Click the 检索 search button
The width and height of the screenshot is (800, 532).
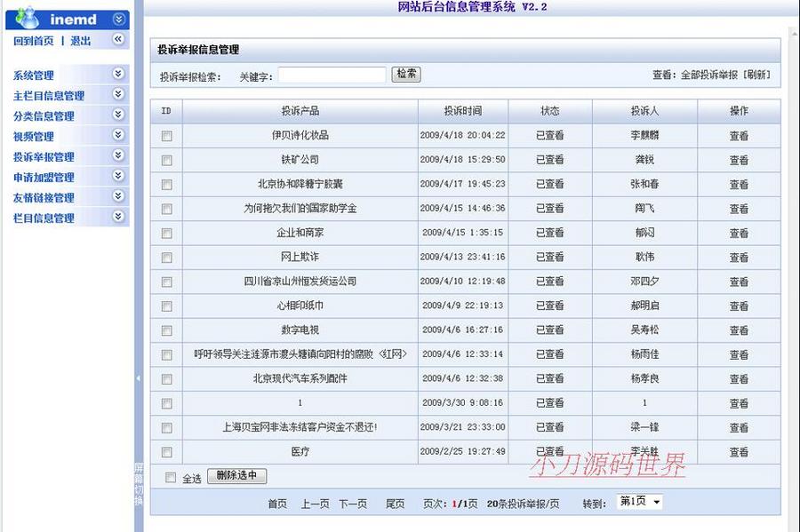coord(406,74)
